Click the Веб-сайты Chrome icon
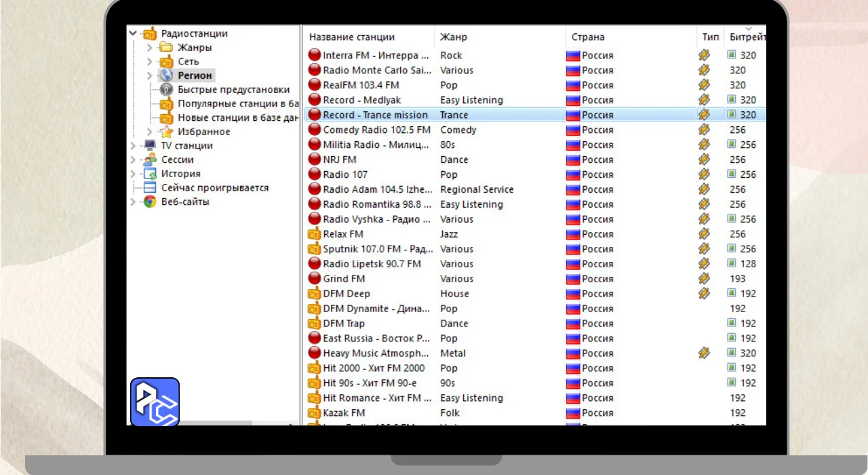The height and width of the screenshot is (475, 868). tap(150, 202)
